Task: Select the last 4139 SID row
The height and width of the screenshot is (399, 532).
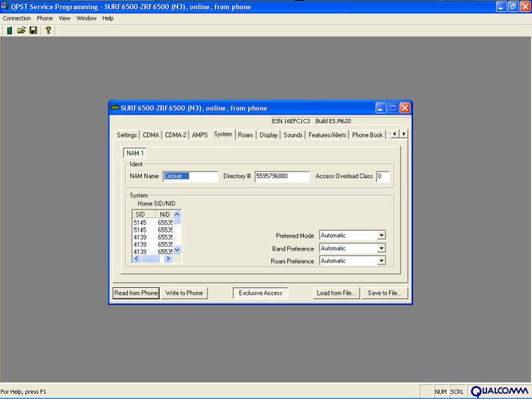Action: (152, 252)
